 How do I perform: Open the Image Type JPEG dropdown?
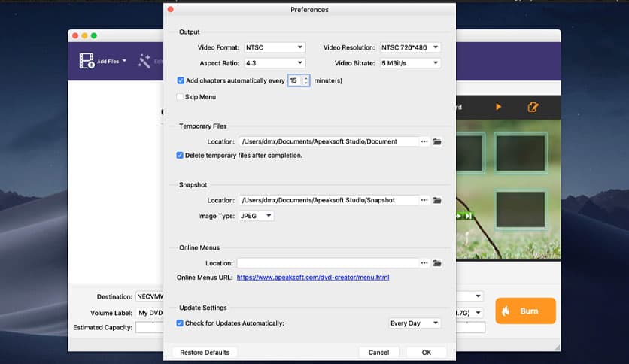256,216
